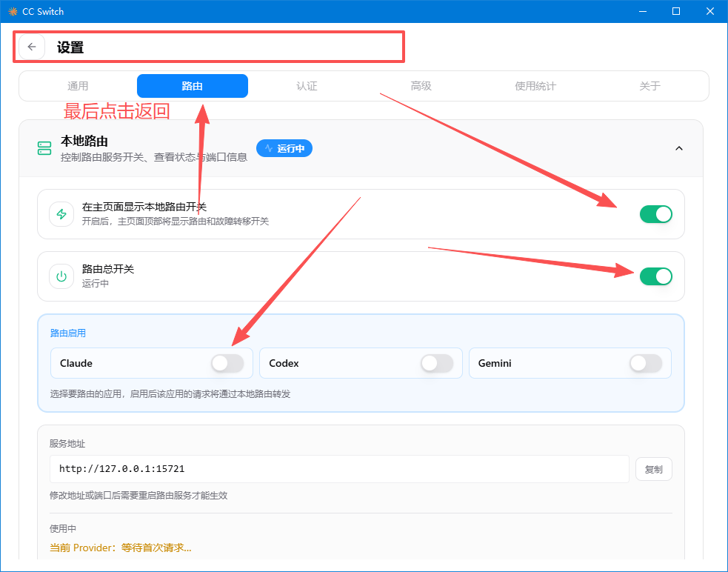Click the 本地路由 section title
This screenshot has width=728, height=572.
(x=84, y=141)
